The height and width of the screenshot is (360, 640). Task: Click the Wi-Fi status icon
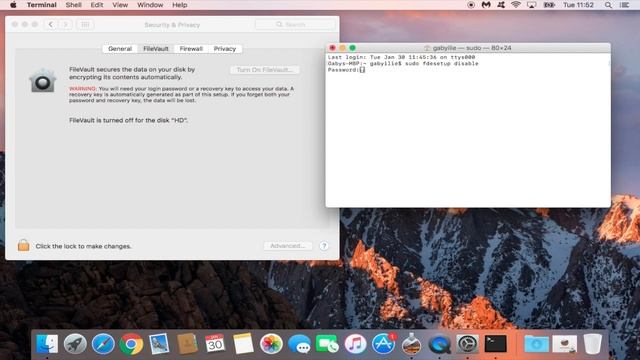pyautogui.click(x=516, y=5)
